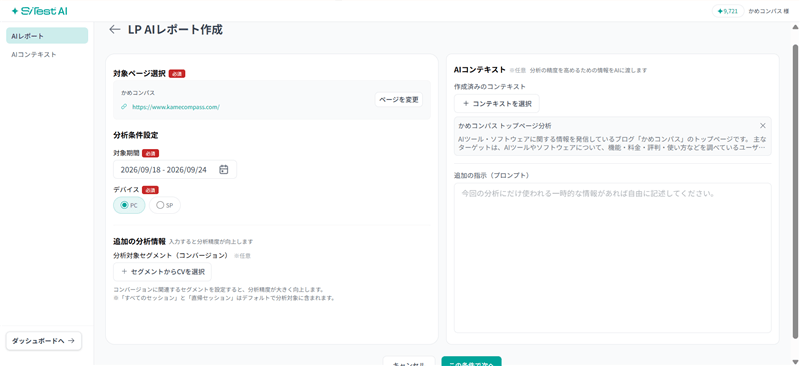The image size is (800, 366).
Task: Open the https://www.kamecompass.com/ link
Action: (176, 107)
